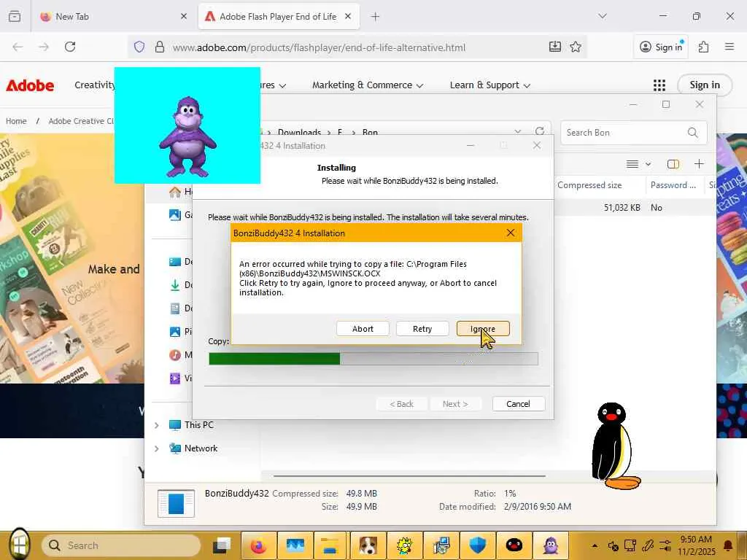Click the plus icon in Explorer toolbar
747x560 pixels.
(x=699, y=164)
